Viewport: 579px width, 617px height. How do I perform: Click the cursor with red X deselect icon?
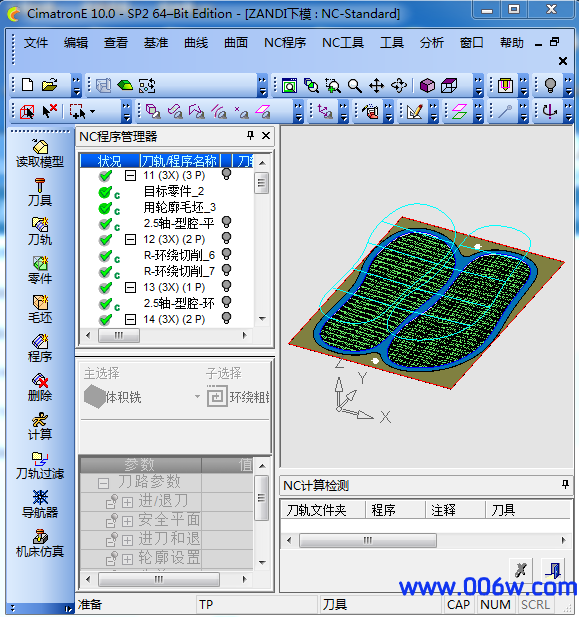pyautogui.click(x=49, y=111)
